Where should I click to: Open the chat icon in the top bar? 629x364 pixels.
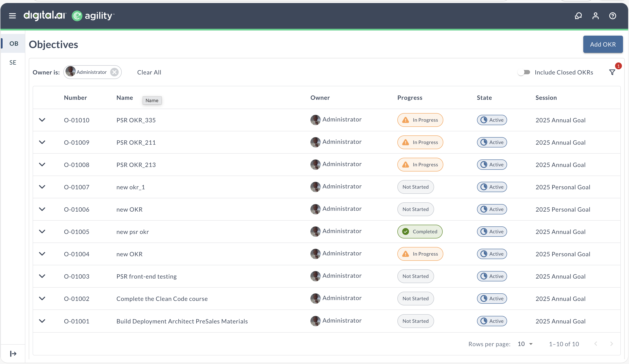[578, 16]
